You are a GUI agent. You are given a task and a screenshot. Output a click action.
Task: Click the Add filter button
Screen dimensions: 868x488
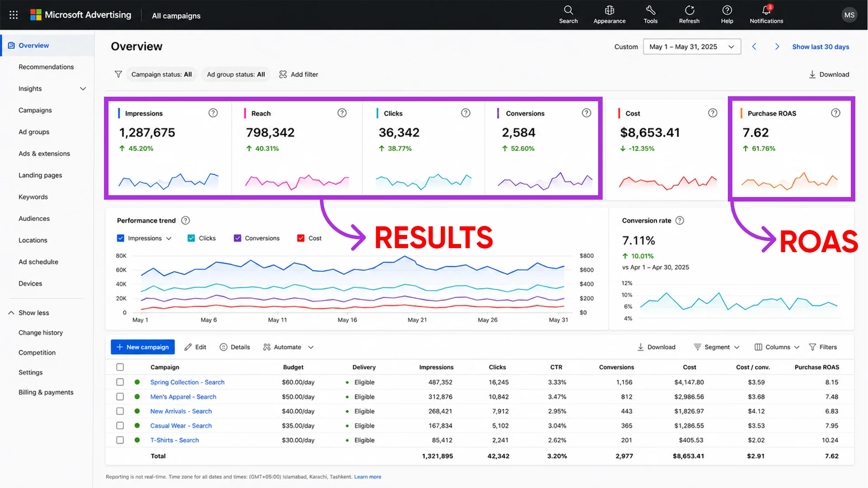[x=299, y=74]
